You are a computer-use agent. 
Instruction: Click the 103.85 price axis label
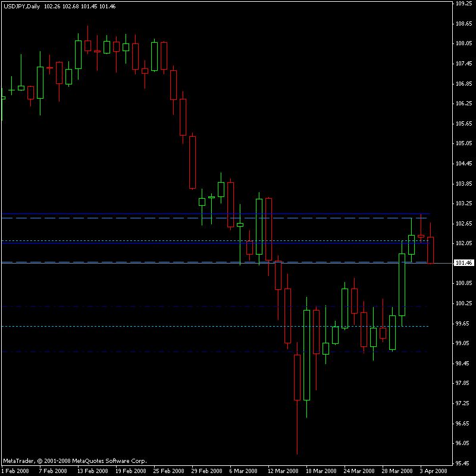click(x=464, y=184)
